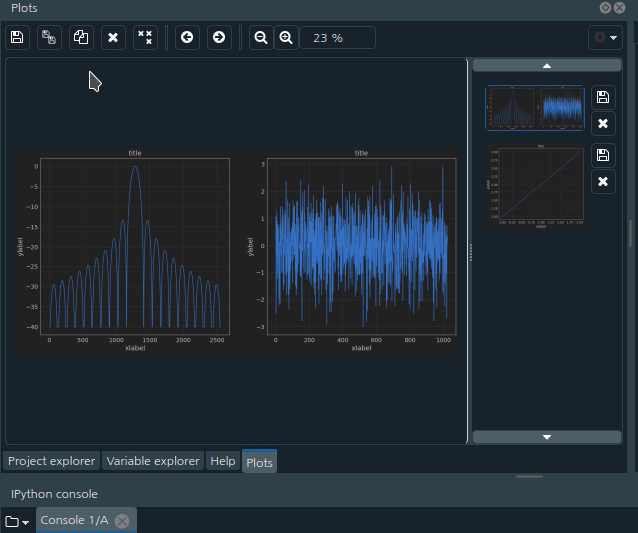This screenshot has height=533, width=638.
Task: Zoom out of the plot
Action: pyautogui.click(x=261, y=37)
